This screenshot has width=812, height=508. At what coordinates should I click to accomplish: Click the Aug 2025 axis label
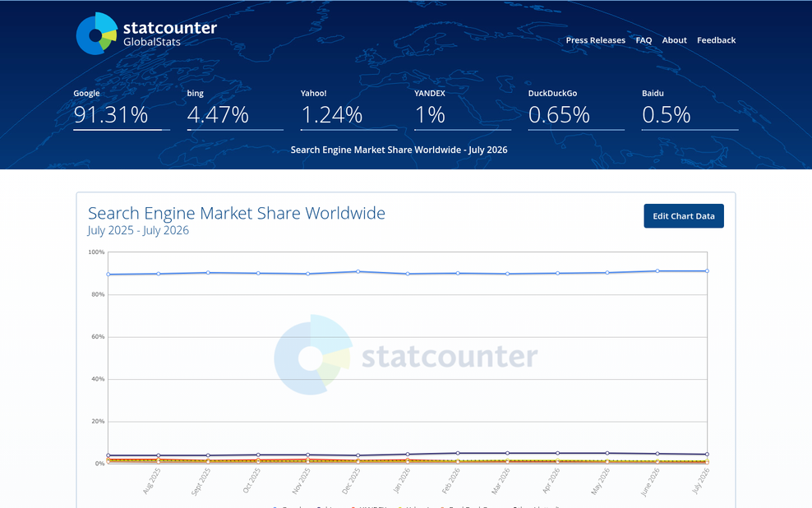(153, 481)
